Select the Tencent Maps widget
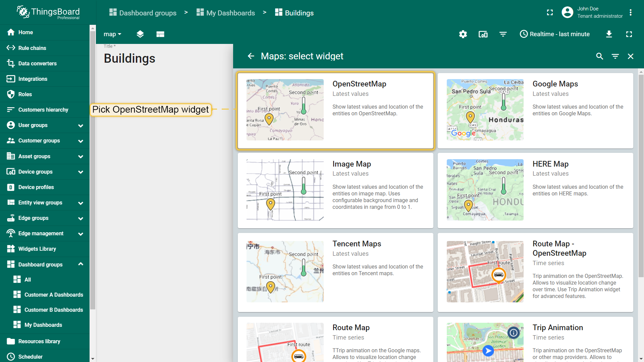Viewport: 644px width, 362px height. (x=335, y=272)
